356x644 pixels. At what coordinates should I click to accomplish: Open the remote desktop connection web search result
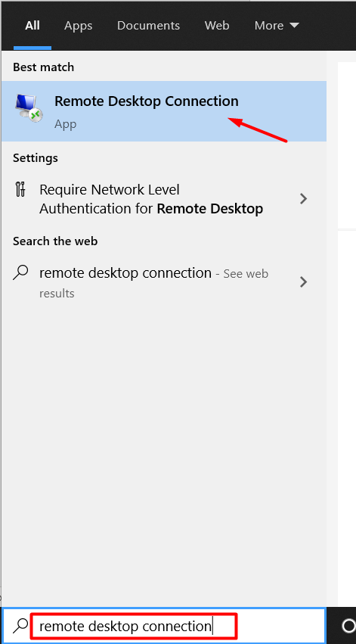coord(164,282)
